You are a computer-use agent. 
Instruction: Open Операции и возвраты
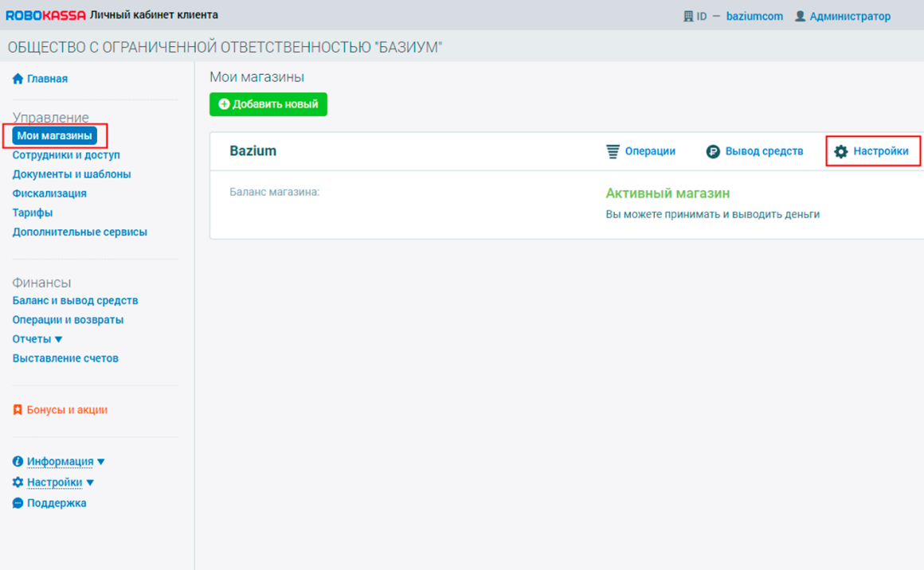pos(68,320)
